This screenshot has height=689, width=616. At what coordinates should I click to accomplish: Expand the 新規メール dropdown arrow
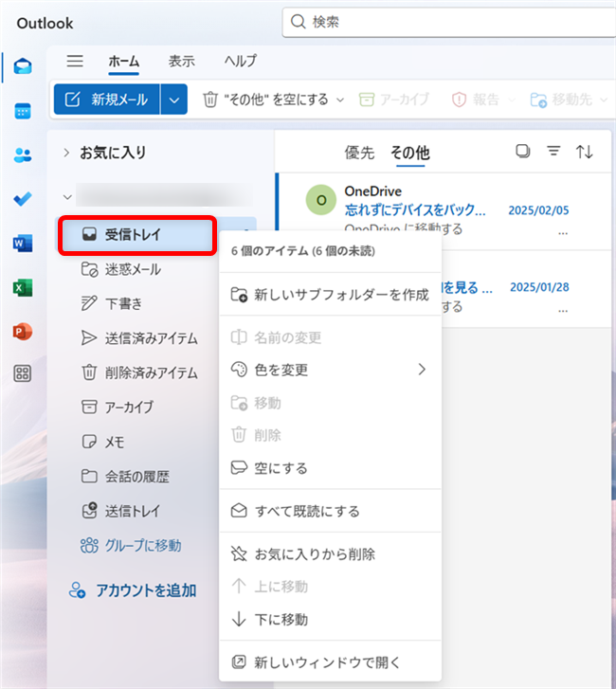click(x=173, y=100)
